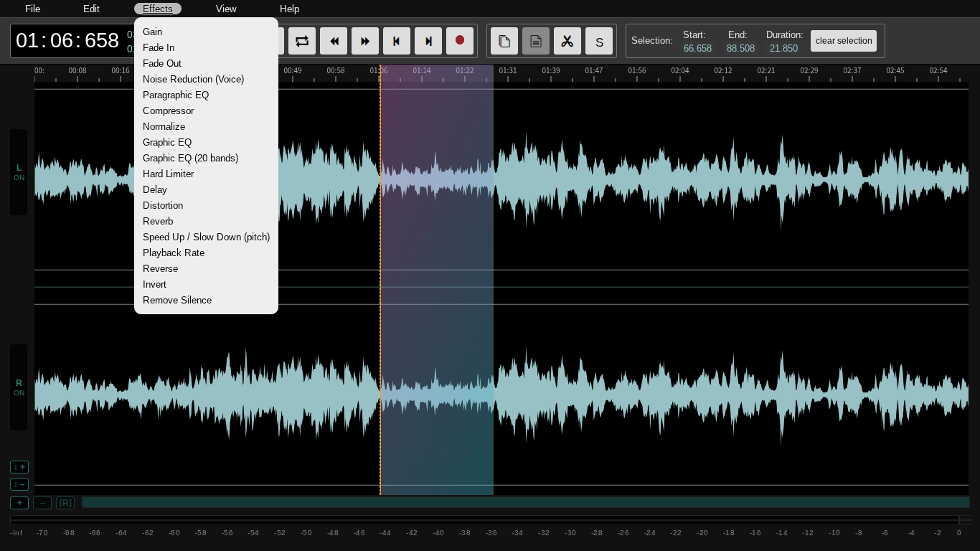This screenshot has height=551, width=980.
Task: Toggle the left channel L ON
Action: [x=19, y=172]
